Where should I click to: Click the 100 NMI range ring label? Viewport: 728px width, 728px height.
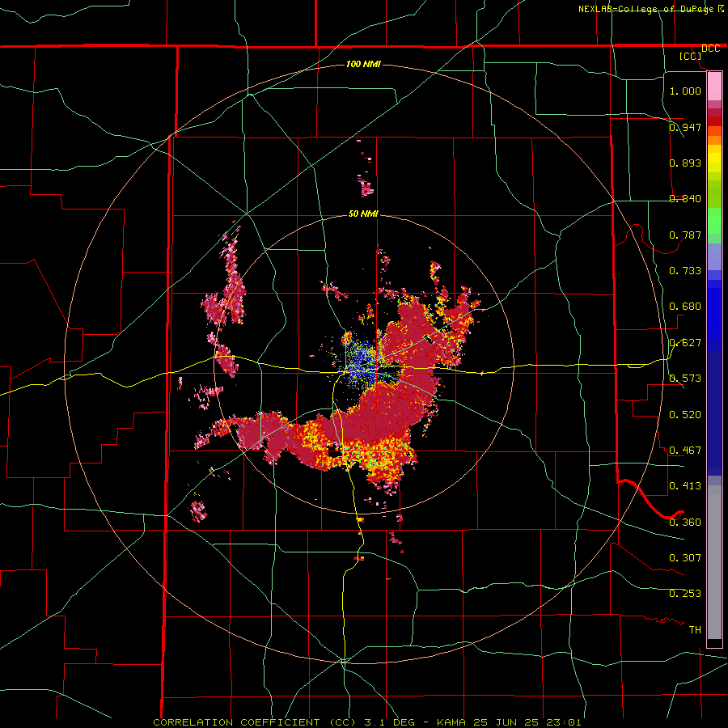coord(363,64)
